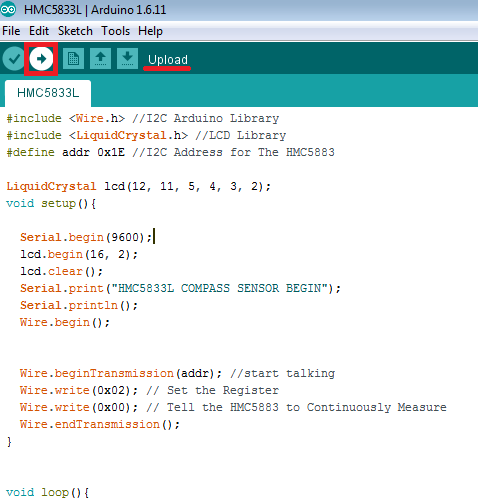Click the LiquidCrystal lcd(12, 11, 5, 4, 3, 2) line
The height and width of the screenshot is (503, 478).
[138, 186]
